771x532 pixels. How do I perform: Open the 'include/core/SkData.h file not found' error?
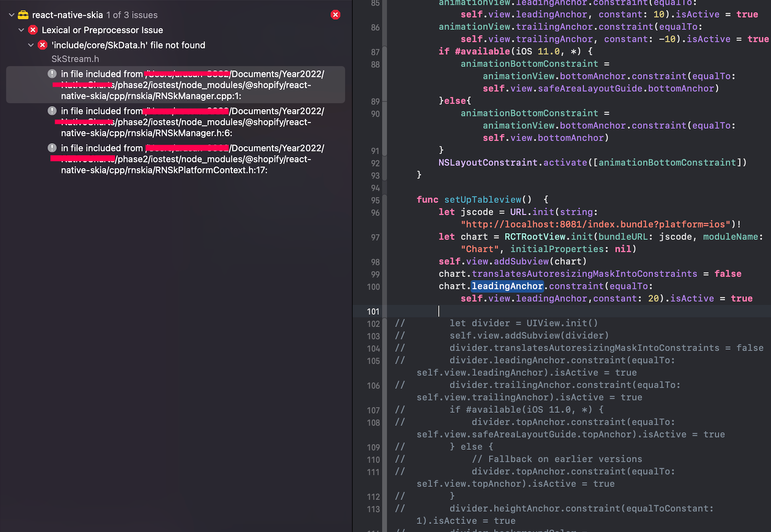point(128,45)
